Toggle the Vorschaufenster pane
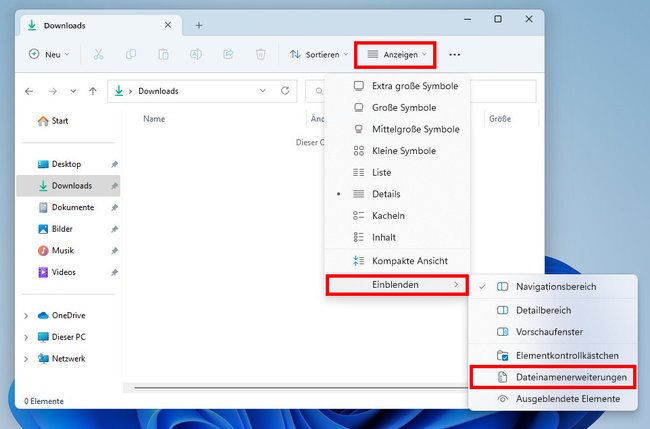650x429 pixels. tap(553, 332)
